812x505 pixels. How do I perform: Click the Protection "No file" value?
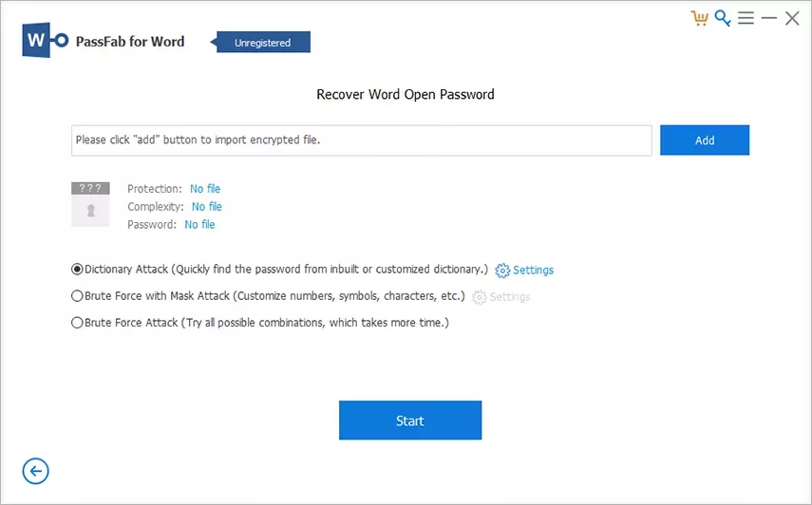(205, 189)
